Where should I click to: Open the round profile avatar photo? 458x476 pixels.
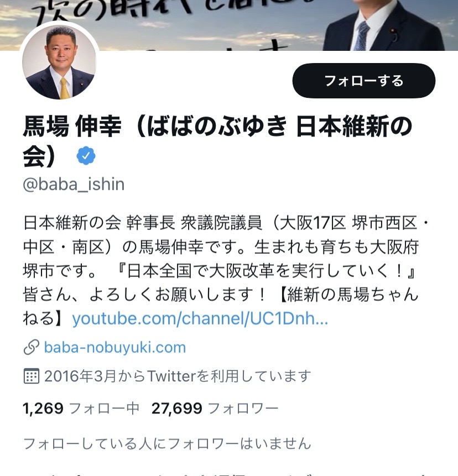coord(59,62)
